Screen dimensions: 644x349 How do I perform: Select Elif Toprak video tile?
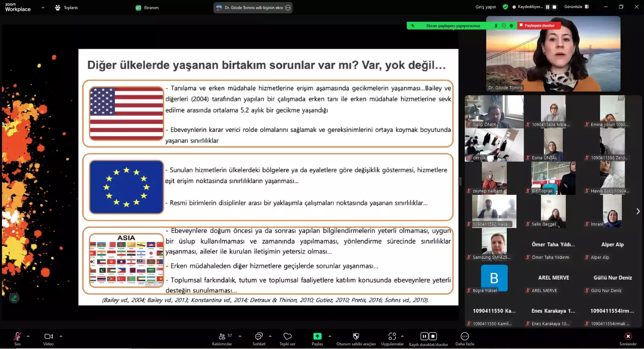click(x=553, y=178)
